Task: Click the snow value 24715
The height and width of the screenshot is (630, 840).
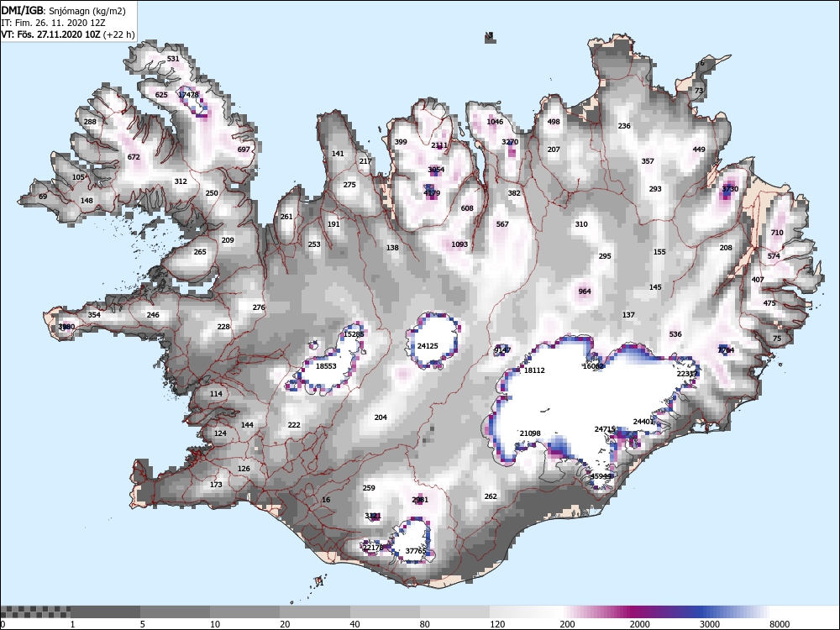Action: [x=605, y=429]
